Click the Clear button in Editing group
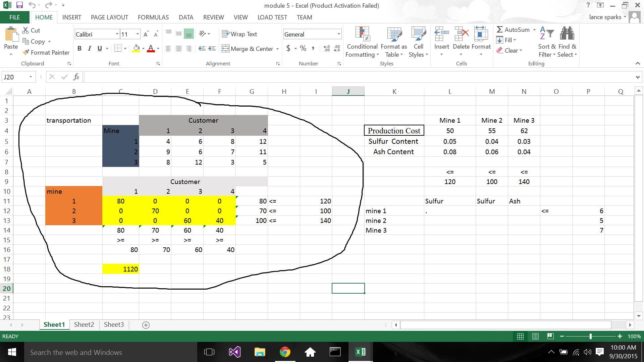Screen dimensions: 644x362 511,51
